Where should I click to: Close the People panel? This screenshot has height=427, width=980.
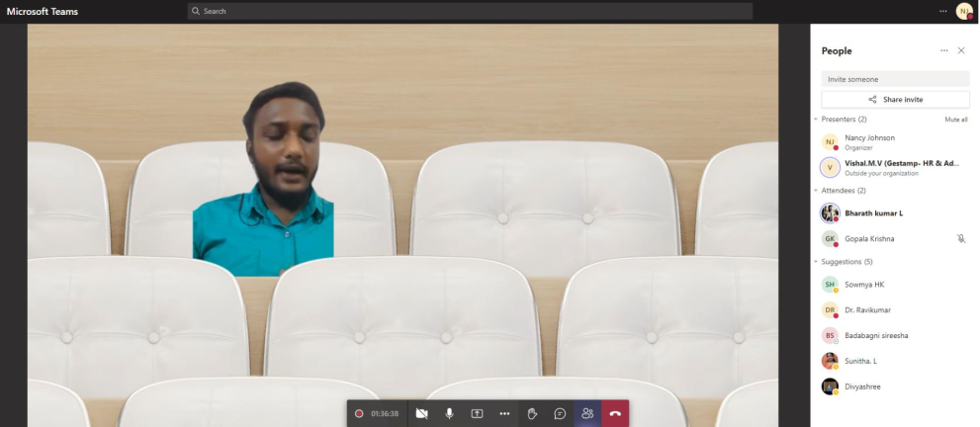click(x=961, y=50)
